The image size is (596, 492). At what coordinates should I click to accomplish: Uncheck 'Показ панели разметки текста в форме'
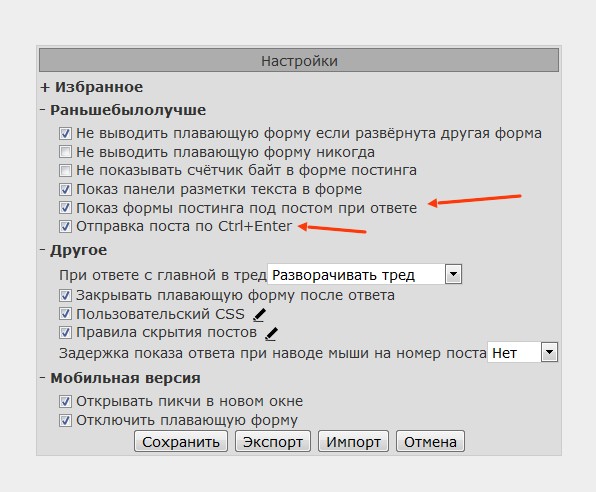(x=65, y=189)
